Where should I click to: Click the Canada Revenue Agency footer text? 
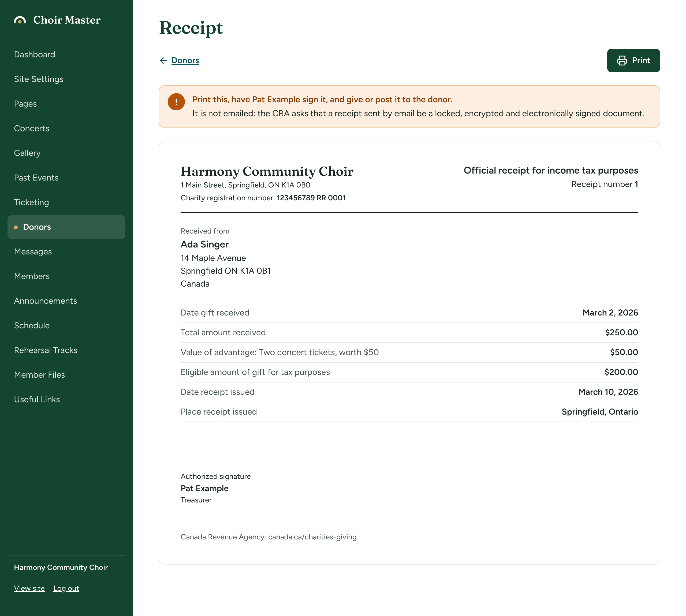tap(268, 537)
